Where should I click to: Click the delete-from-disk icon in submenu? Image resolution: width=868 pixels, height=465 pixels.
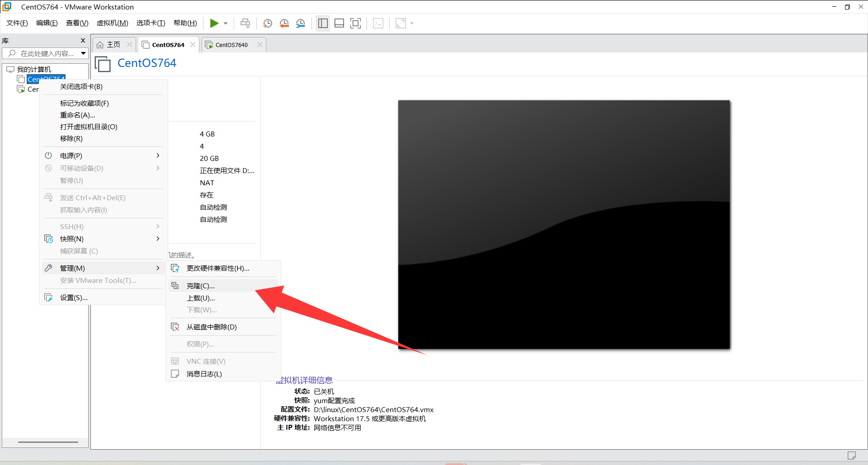[175, 327]
